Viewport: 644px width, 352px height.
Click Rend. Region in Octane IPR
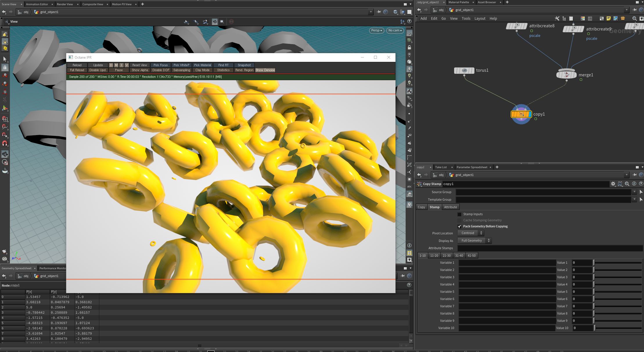pos(244,70)
